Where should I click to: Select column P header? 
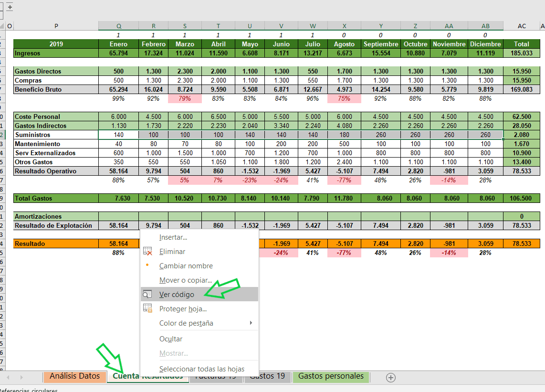(56, 26)
